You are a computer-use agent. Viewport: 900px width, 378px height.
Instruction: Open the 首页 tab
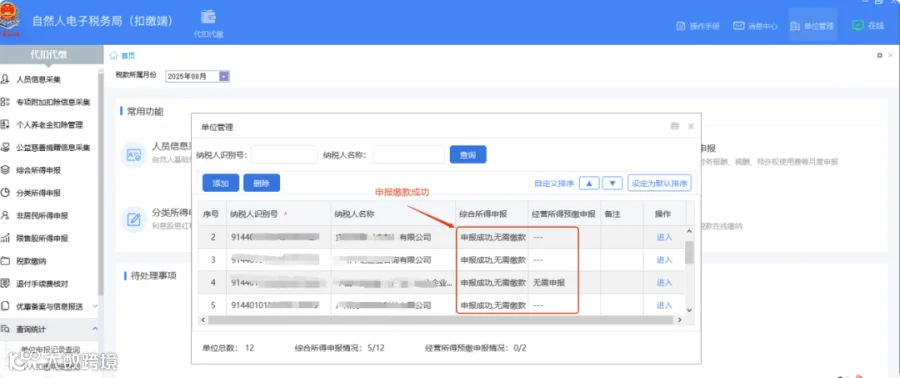point(128,56)
